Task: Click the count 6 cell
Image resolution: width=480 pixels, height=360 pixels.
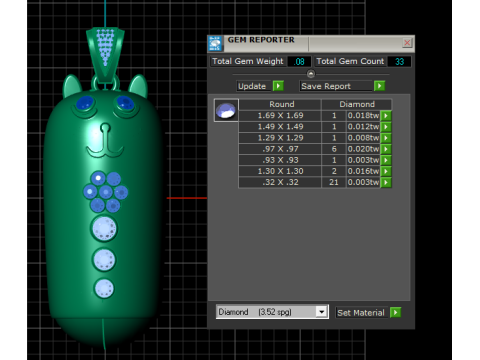Action: [334, 149]
